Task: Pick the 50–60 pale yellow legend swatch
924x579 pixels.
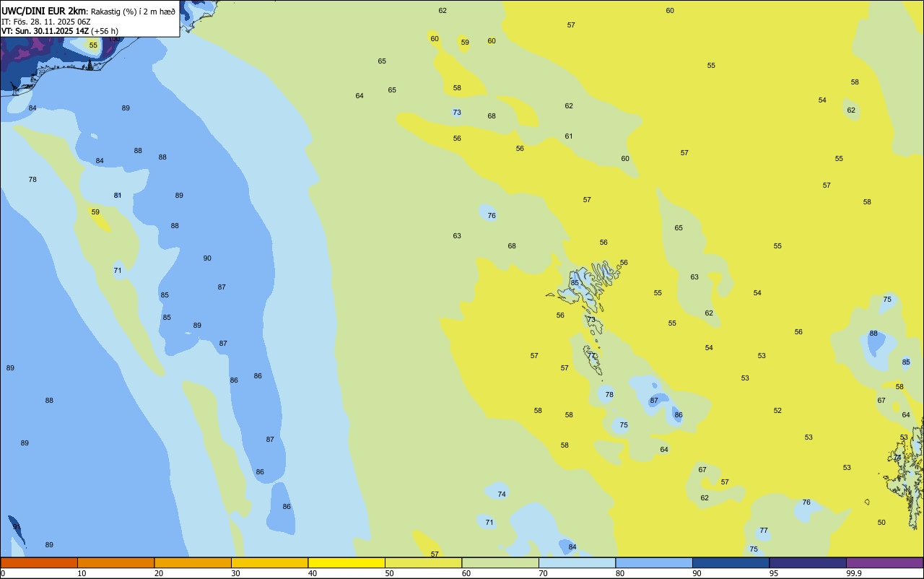Action: click(423, 562)
